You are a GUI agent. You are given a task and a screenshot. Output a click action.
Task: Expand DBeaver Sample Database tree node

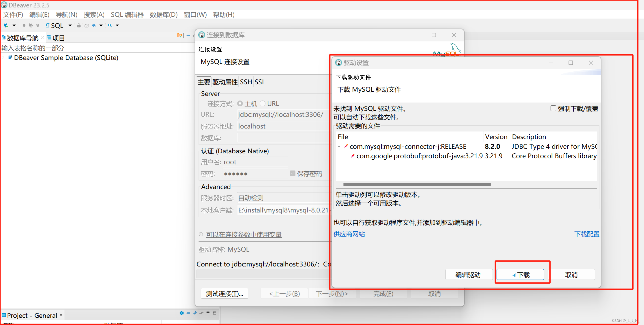tap(3, 58)
